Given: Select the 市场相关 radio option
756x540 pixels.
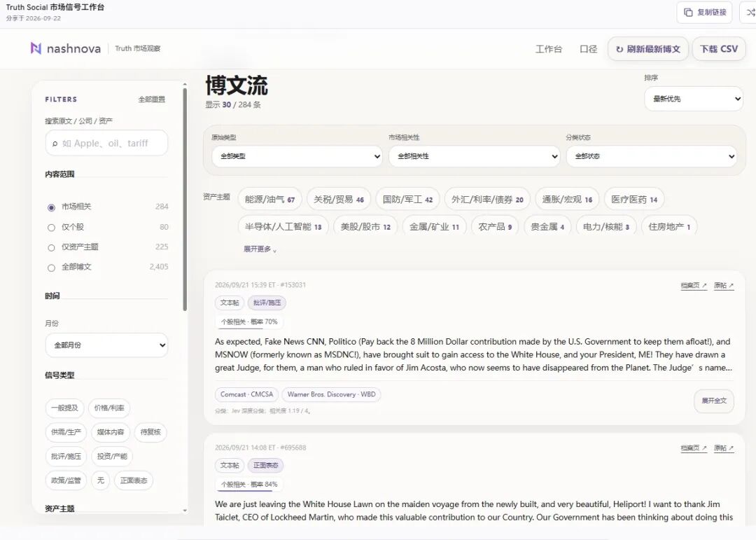Looking at the screenshot, I should [x=51, y=207].
